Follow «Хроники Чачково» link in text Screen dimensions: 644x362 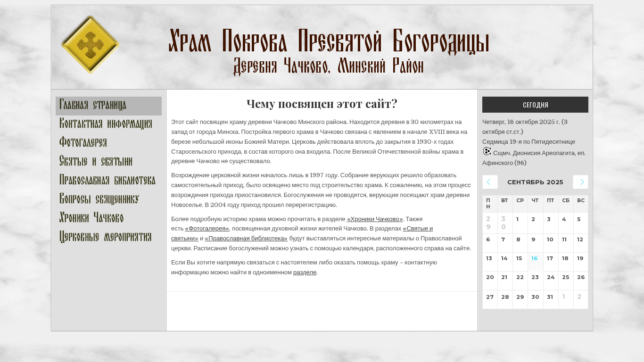tap(375, 219)
